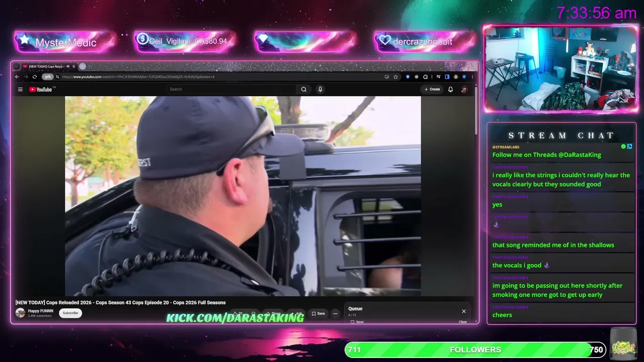
Task: Click the 711 follower count number
Action: coord(354,350)
